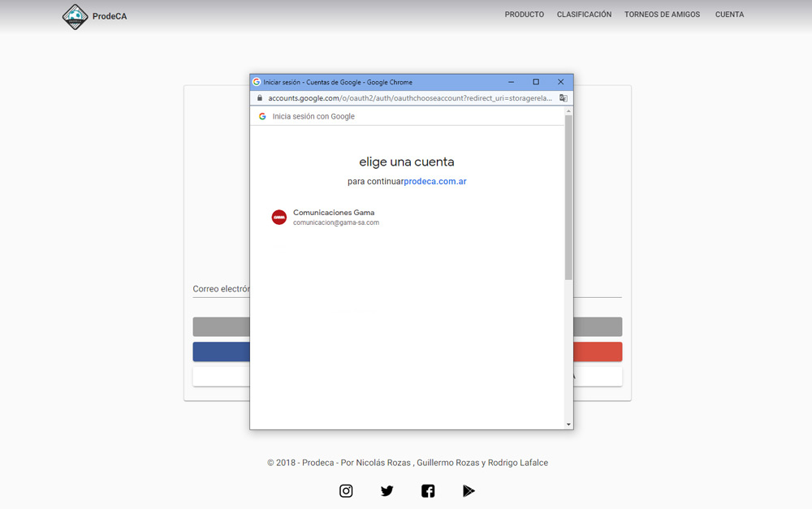Choose the comunicacion@gama-sa.com account
The height and width of the screenshot is (509, 812).
(335, 217)
